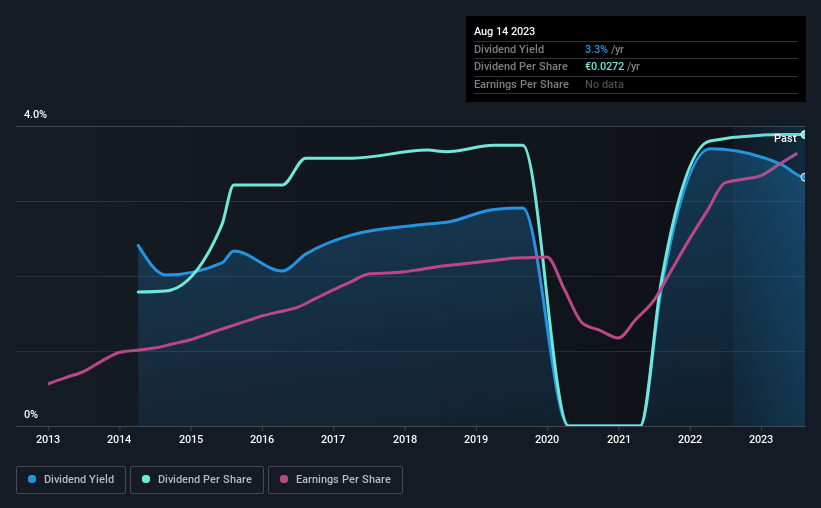Click the "Past" label on chart
The width and height of the screenshot is (821, 508).
[785, 138]
